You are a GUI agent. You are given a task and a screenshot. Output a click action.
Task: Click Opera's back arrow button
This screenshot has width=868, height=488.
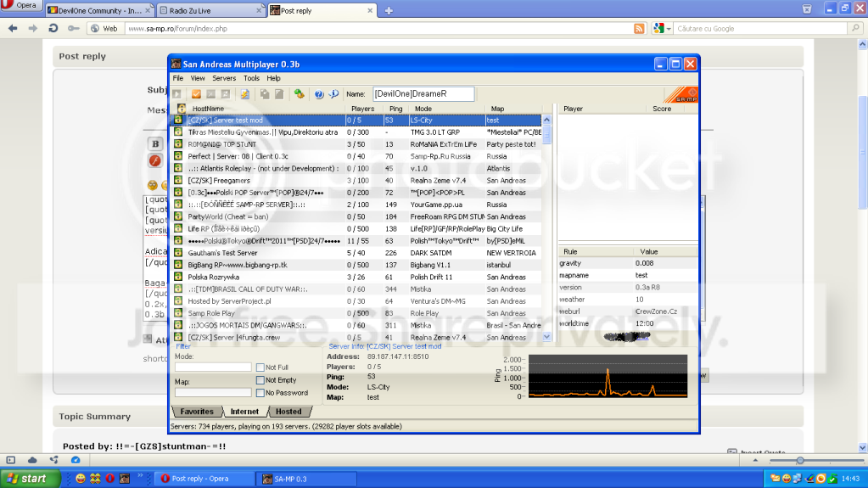coord(13,28)
